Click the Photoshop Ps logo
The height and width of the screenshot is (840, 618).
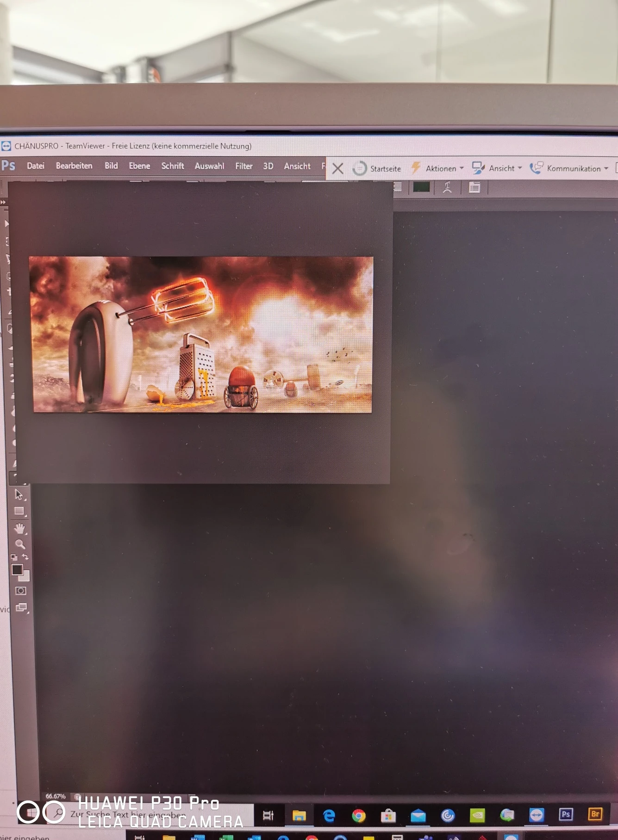tap(8, 165)
